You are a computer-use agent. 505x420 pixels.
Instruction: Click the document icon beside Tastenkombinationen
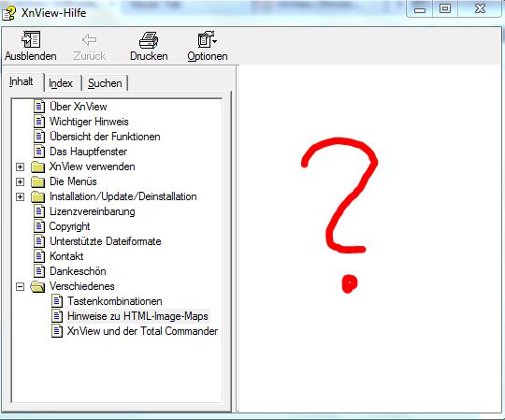(57, 301)
